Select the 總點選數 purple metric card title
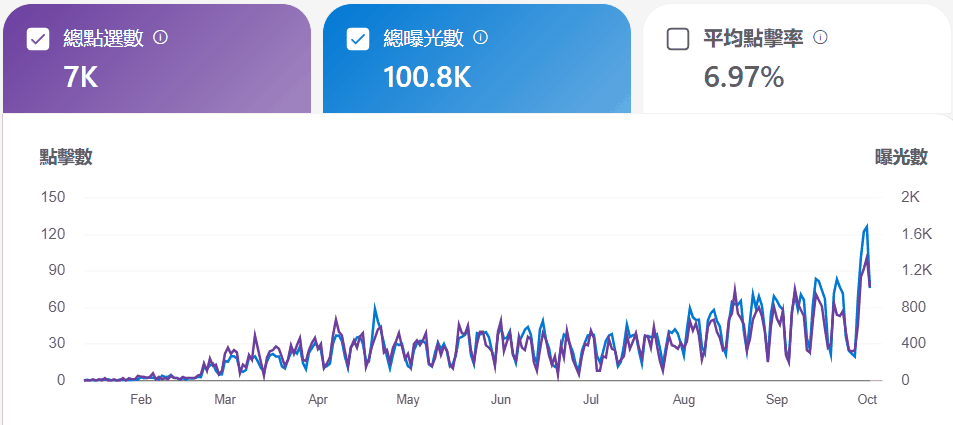The width and height of the screenshot is (953, 425). pos(103,38)
